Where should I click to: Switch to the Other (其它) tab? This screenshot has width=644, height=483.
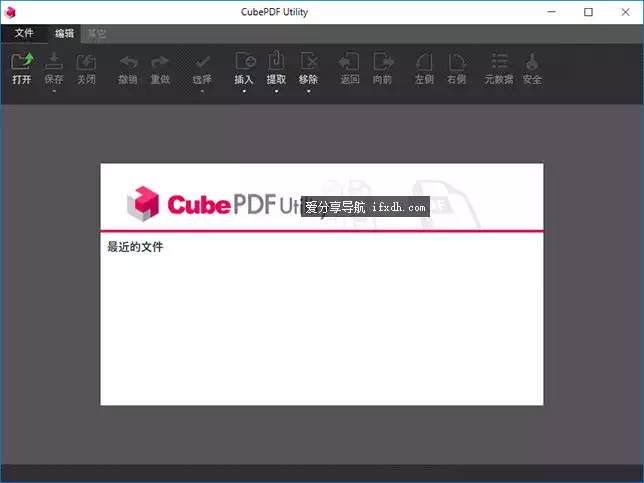97,33
